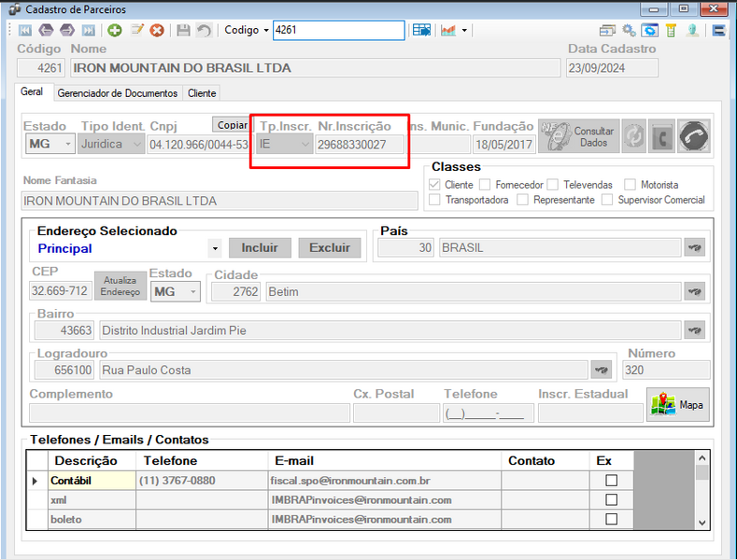737x560 pixels.
Task: Open the Mapa button
Action: (x=678, y=404)
